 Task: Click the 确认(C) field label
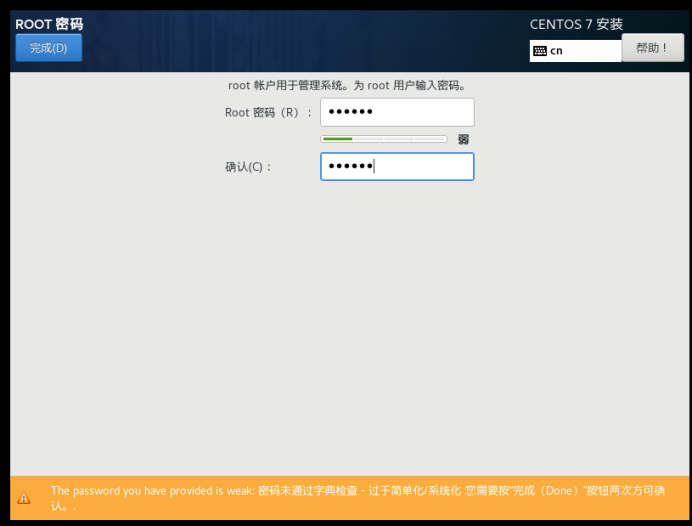249,167
